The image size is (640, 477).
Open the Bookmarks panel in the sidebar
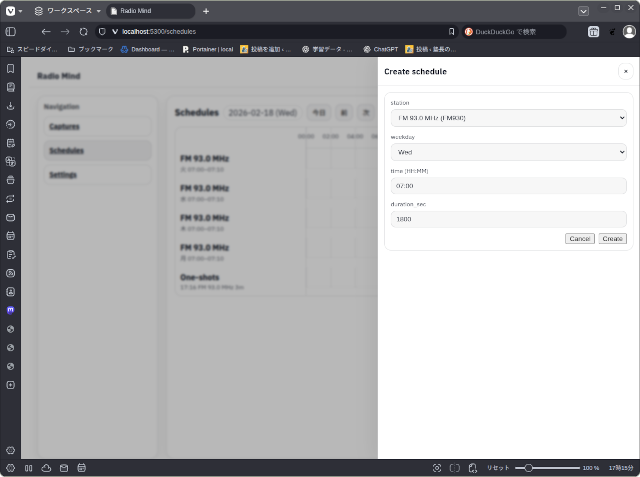coord(10,69)
